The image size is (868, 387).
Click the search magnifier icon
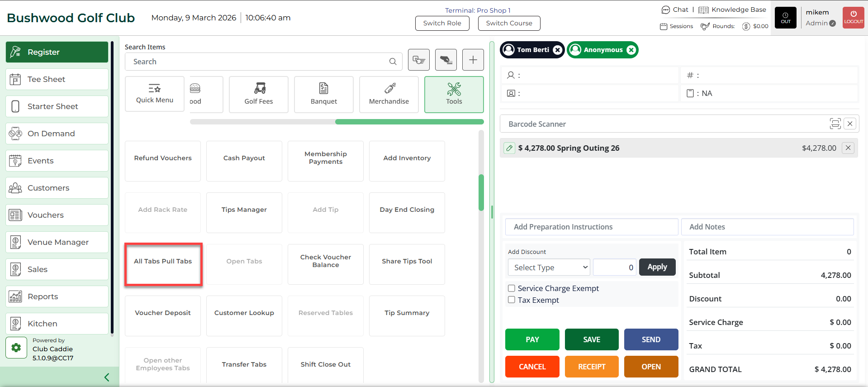pyautogui.click(x=393, y=62)
